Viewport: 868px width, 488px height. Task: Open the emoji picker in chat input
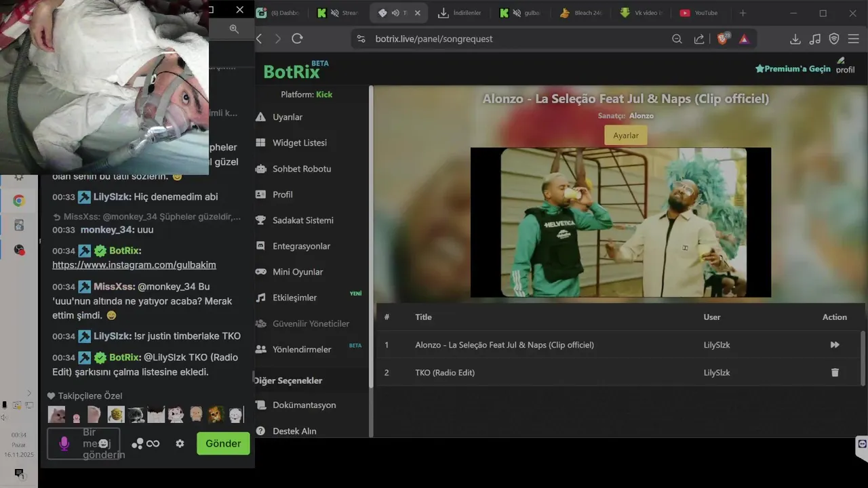[103, 443]
